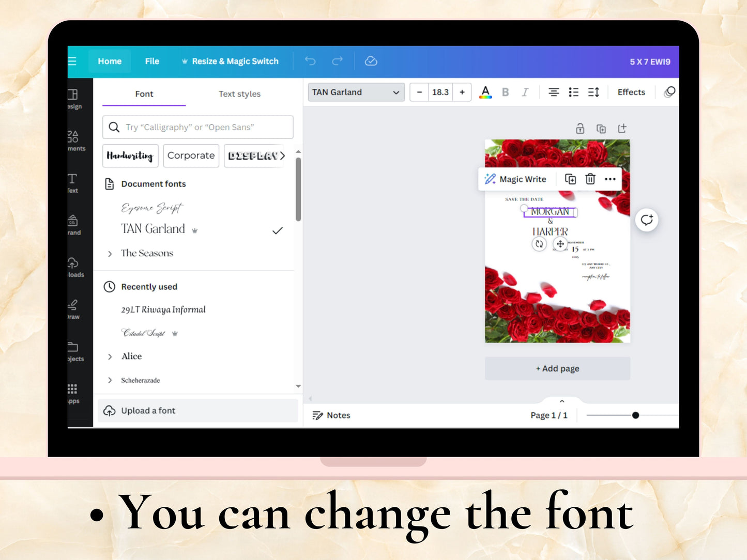Toggle bulleted list formatting

[x=574, y=92]
